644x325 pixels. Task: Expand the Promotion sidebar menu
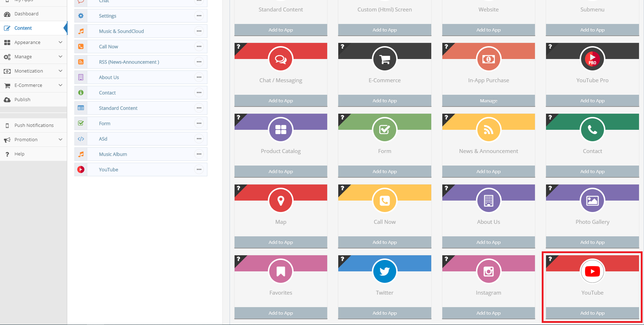coord(33,139)
